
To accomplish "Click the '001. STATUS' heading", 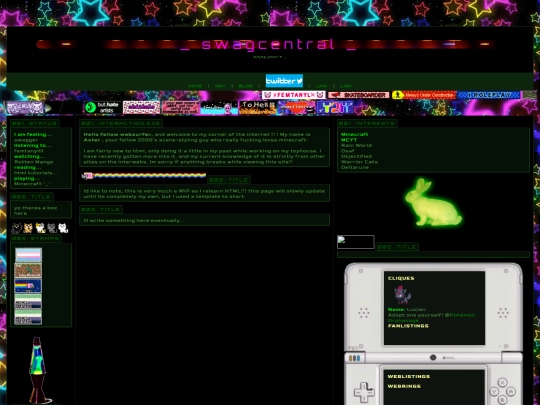I will (x=34, y=123).
